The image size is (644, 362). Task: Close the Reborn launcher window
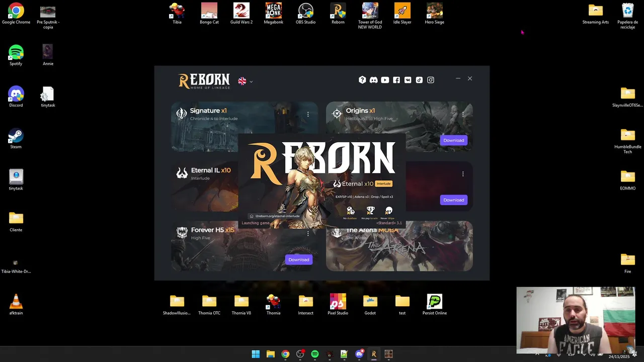(x=470, y=78)
